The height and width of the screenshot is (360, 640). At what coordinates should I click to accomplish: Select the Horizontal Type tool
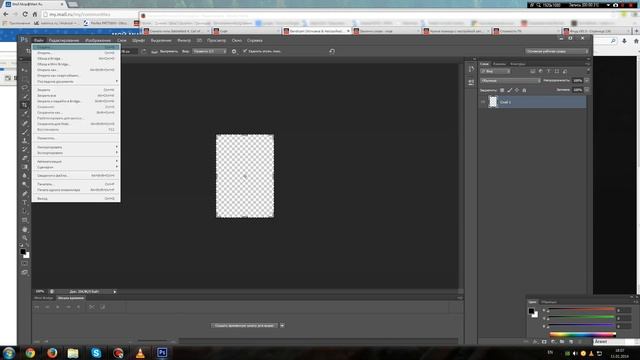pyautogui.click(x=24, y=202)
